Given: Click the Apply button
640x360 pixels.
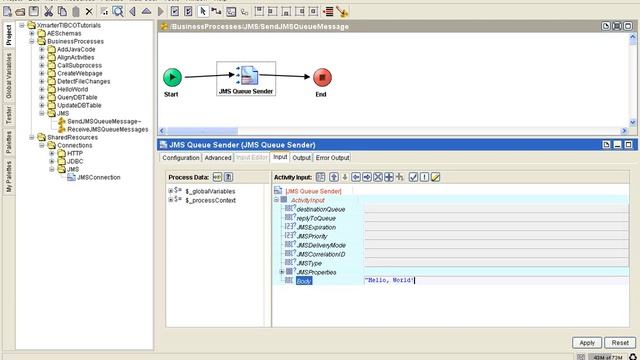Looking at the screenshot, I should click(587, 343).
